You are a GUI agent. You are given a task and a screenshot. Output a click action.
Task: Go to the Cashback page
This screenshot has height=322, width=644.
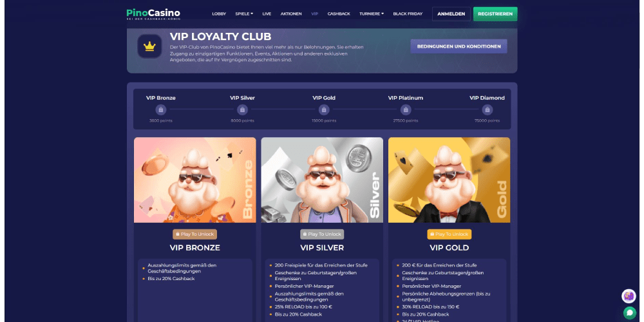click(339, 14)
